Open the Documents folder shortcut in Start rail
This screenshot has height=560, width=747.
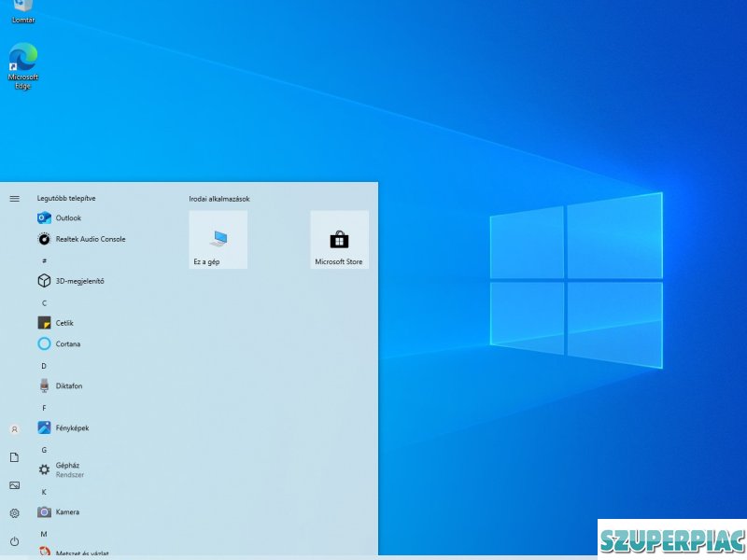tap(14, 457)
